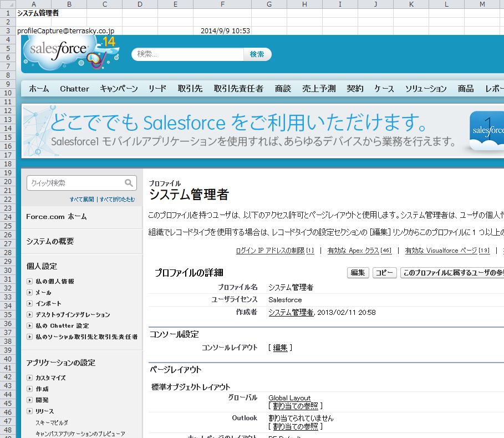Expand 私の個人情報 tree item
The height and width of the screenshot is (438, 504).
click(29, 281)
